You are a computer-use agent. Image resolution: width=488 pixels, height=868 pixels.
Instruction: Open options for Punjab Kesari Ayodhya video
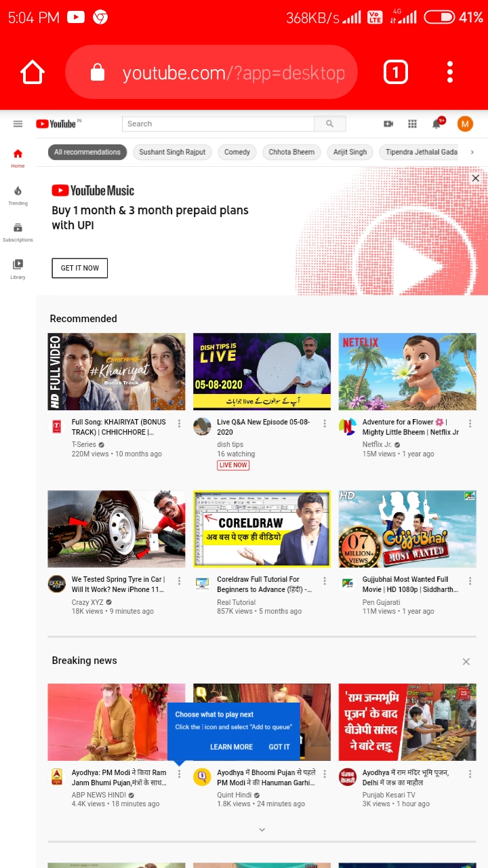point(470,774)
